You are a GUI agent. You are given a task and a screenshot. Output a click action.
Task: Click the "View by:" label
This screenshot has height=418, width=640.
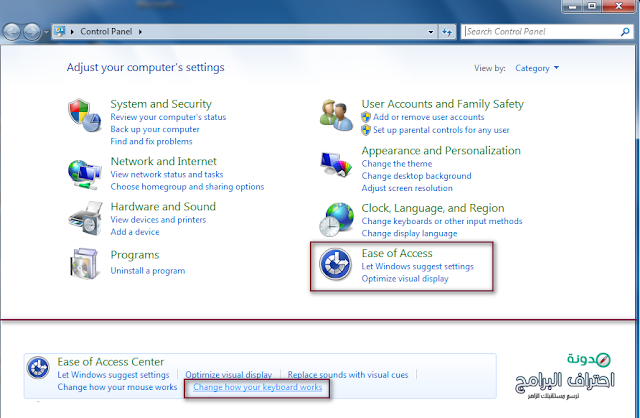[489, 68]
